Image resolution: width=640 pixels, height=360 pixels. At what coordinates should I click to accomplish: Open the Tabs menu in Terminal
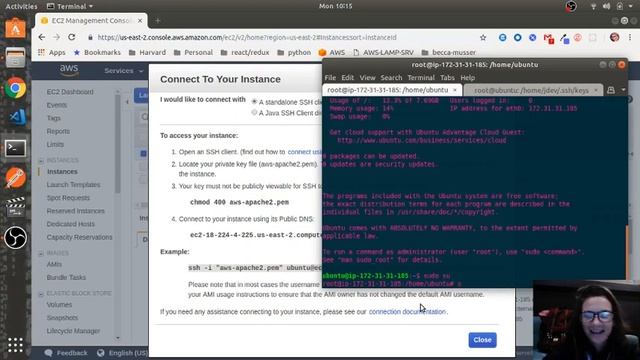(447, 78)
